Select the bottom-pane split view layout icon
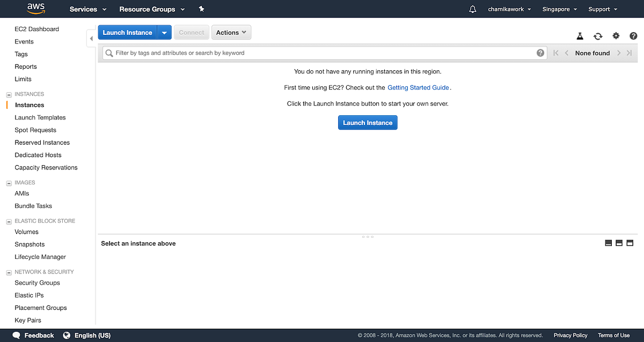Viewport: 644px width, 342px height. (x=619, y=242)
